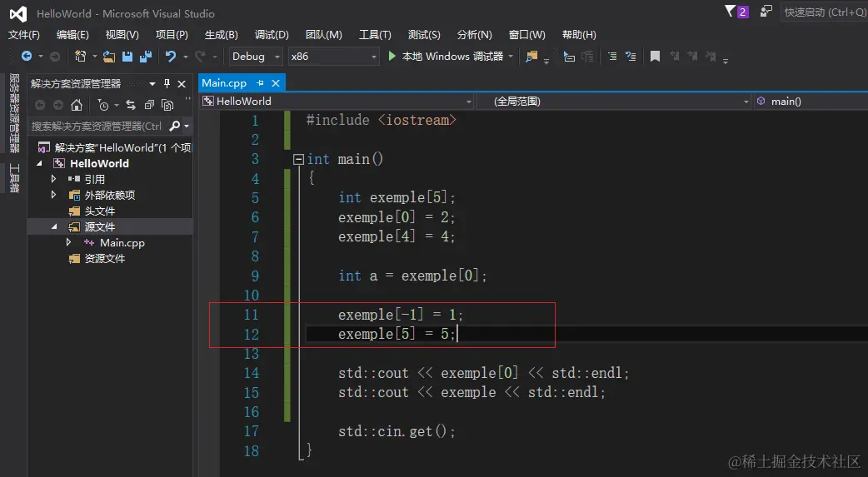Save the current file using the floppy icon
868x477 pixels.
(127, 56)
